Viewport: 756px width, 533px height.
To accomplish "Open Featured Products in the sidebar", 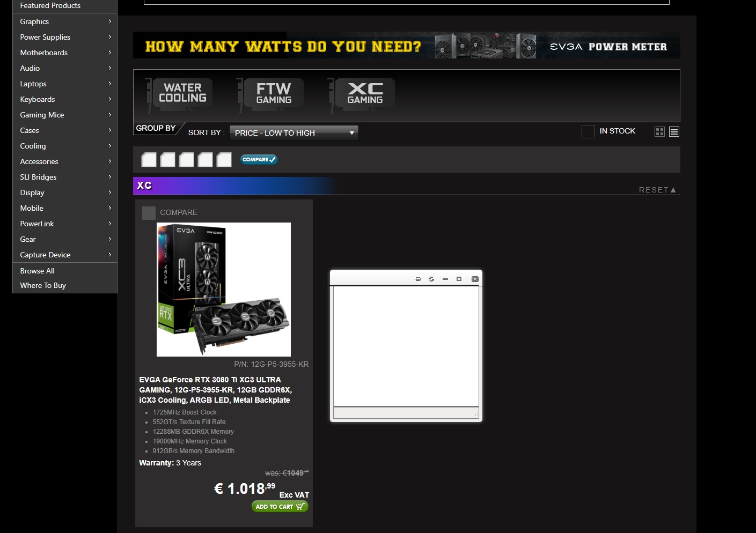I will click(x=50, y=5).
